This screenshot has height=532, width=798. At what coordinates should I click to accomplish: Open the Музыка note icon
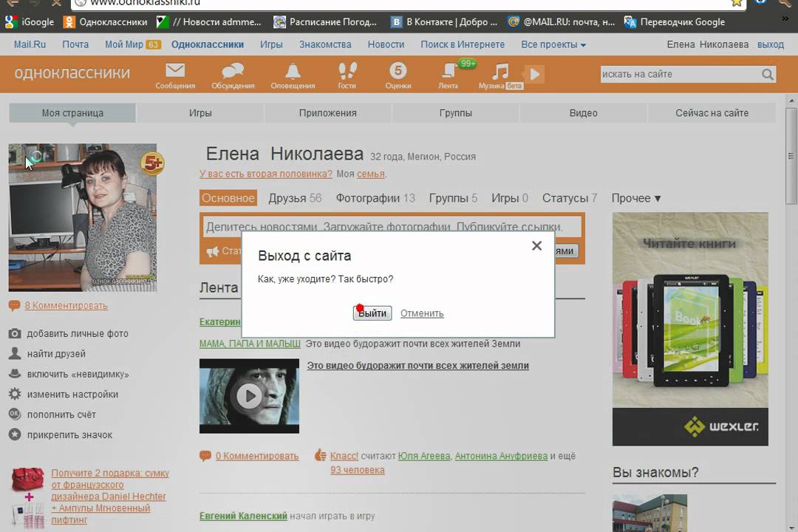pyautogui.click(x=501, y=72)
